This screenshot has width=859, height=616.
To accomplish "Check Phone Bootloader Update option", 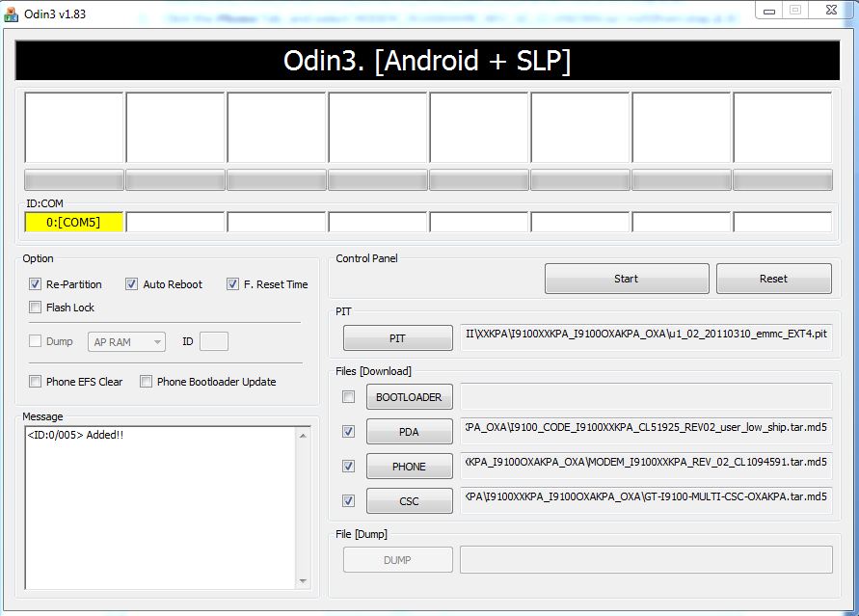I will pos(146,381).
